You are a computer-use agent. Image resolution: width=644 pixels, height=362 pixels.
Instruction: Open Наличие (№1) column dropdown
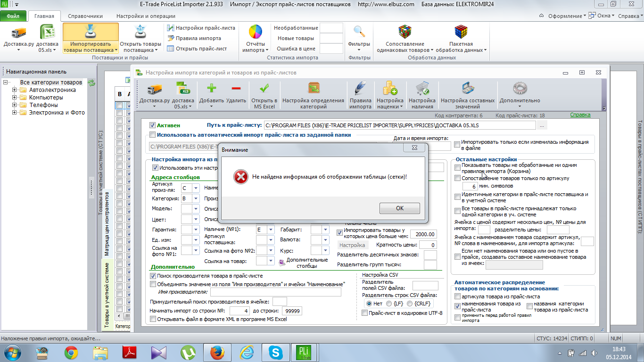pos(271,230)
